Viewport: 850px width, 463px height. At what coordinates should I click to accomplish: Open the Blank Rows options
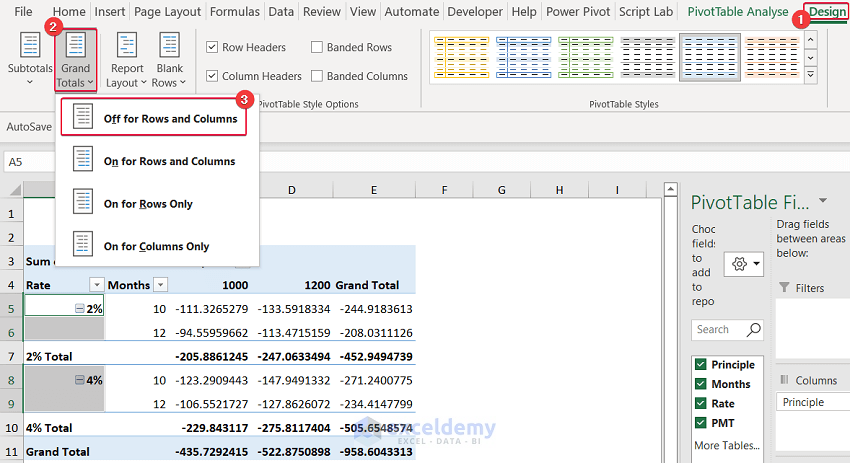tap(169, 59)
